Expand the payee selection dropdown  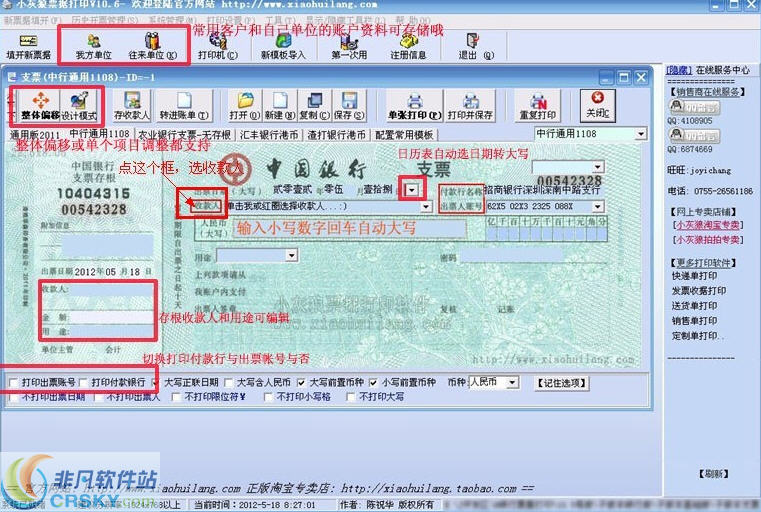pyautogui.click(x=426, y=207)
